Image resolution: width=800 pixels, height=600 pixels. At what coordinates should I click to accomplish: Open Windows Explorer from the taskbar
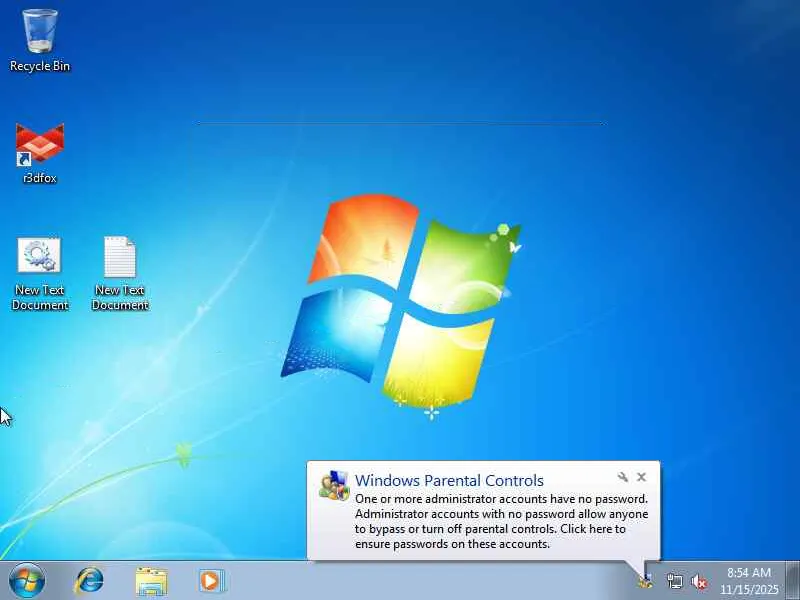pyautogui.click(x=151, y=581)
